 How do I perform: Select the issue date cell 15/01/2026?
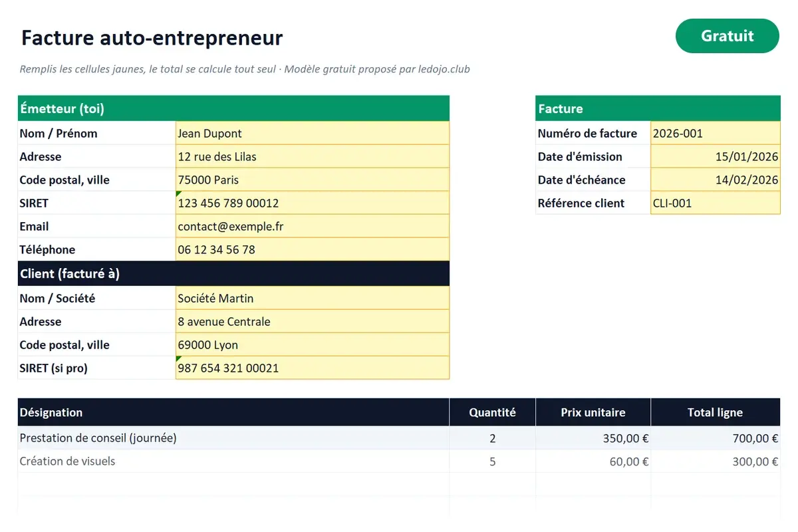(716, 156)
